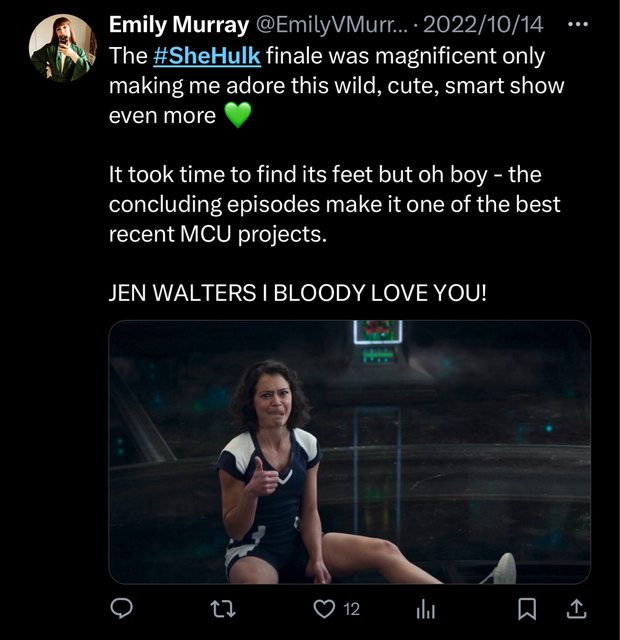620x640 pixels.
Task: Reply to Emily Murray's tweet
Action: point(122,608)
